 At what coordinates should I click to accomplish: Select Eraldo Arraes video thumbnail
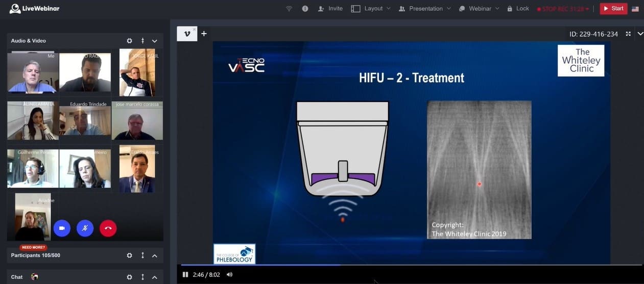click(137, 169)
